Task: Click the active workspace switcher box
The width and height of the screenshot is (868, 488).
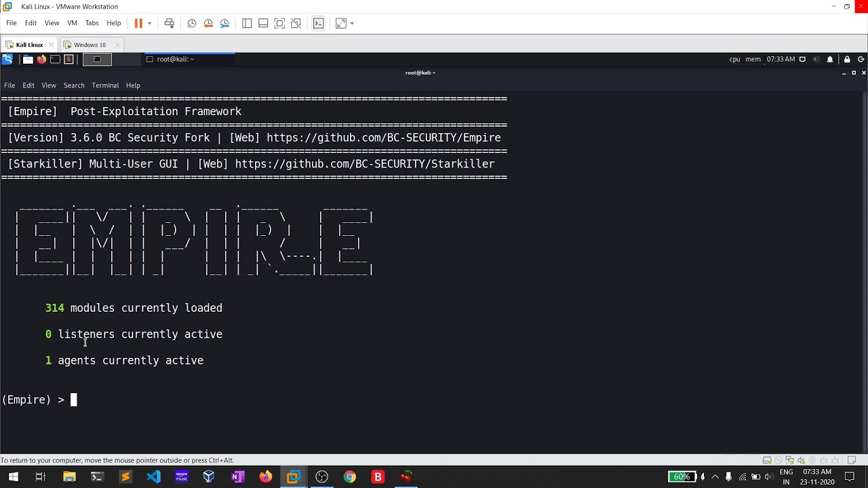Action: tap(97, 59)
